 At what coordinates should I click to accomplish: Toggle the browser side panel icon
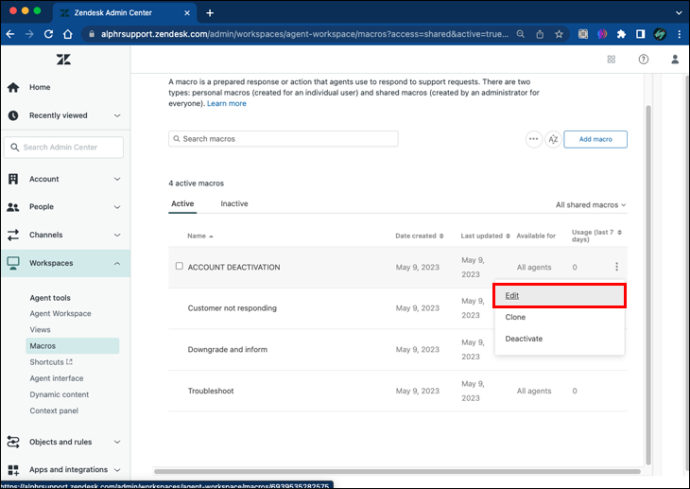[x=641, y=34]
